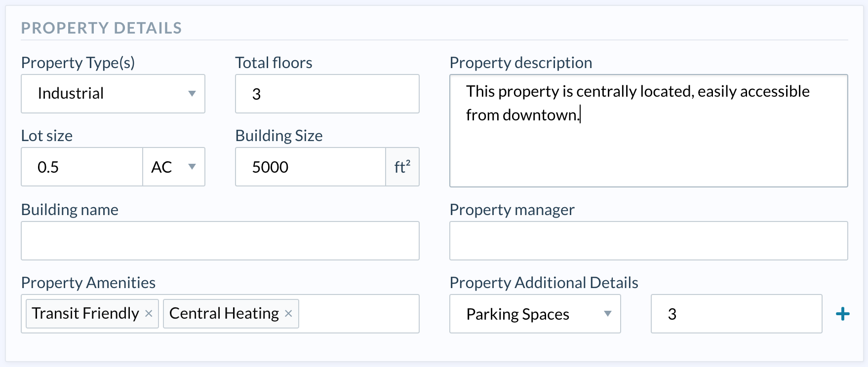Click empty area of Property Amenities field
Viewport: 868px width, 367px height.
point(358,314)
